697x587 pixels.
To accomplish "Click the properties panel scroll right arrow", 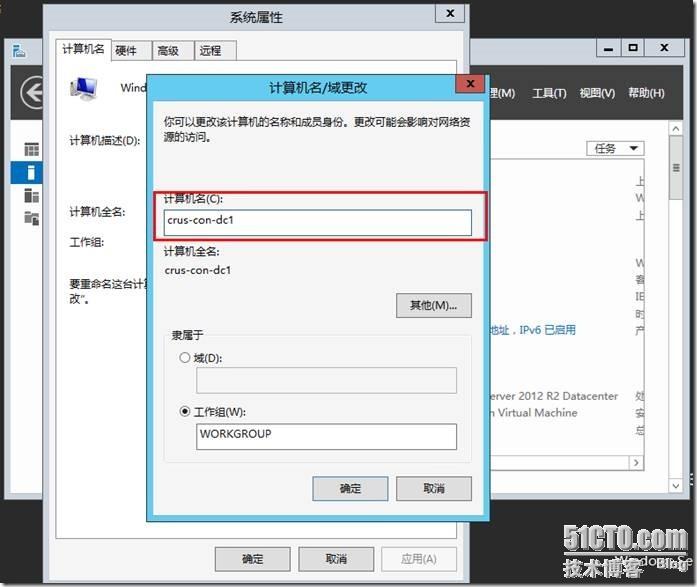I will tap(637, 463).
